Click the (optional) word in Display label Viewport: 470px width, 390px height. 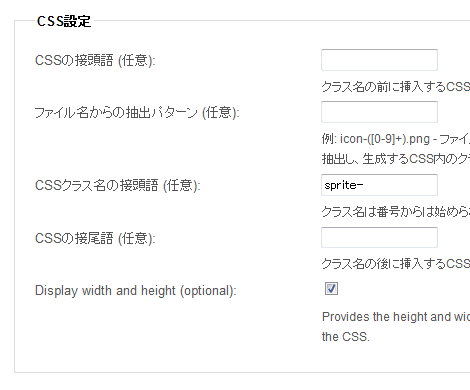pyautogui.click(x=208, y=291)
